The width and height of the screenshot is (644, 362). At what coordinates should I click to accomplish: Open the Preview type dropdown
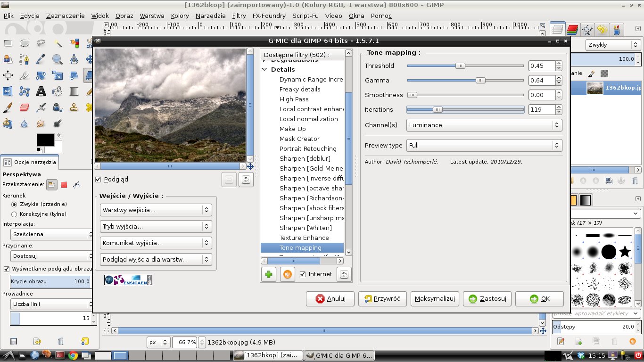485,146
